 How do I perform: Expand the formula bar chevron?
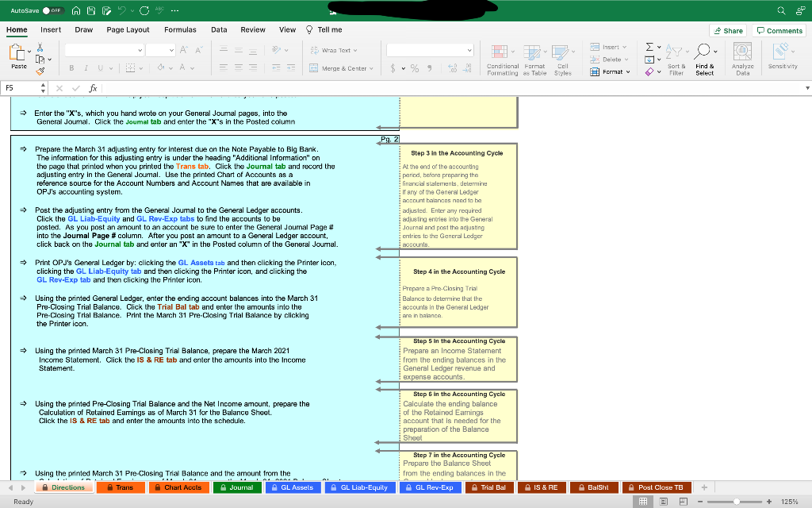807,88
